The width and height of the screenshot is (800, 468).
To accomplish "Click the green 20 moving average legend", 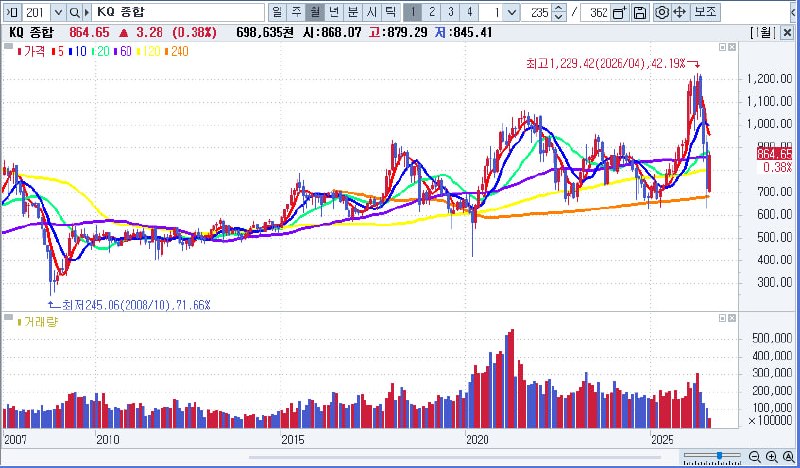I will tap(101, 52).
